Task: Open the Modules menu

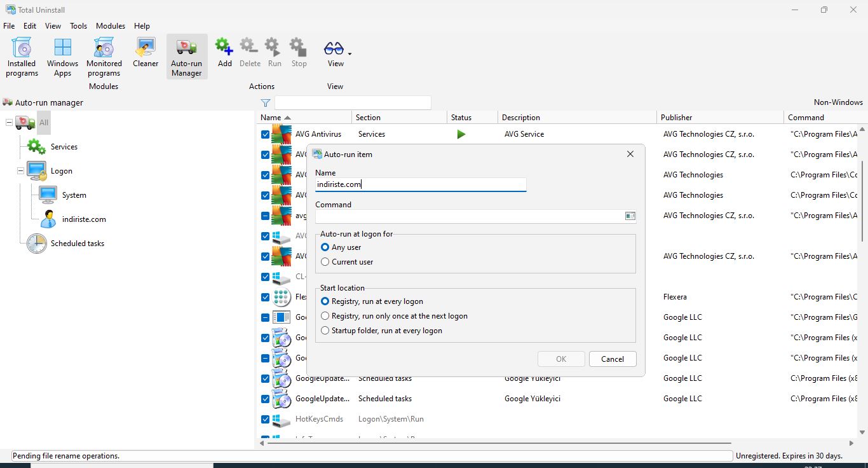Action: click(x=111, y=26)
